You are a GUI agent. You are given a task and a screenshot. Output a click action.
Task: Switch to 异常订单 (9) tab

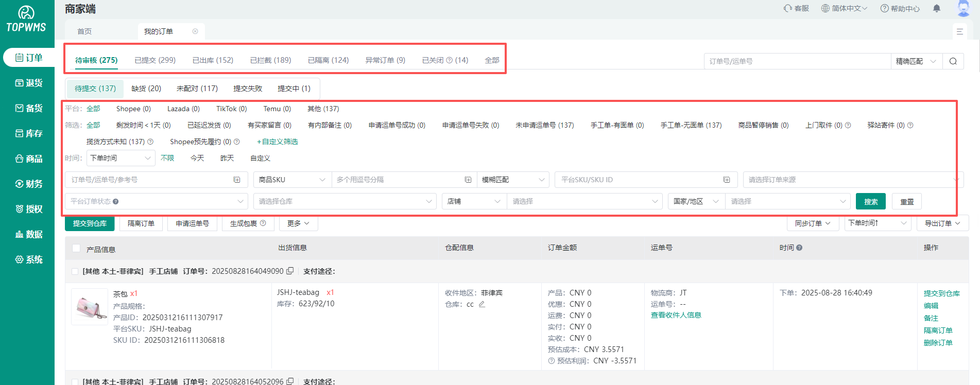coord(385,60)
